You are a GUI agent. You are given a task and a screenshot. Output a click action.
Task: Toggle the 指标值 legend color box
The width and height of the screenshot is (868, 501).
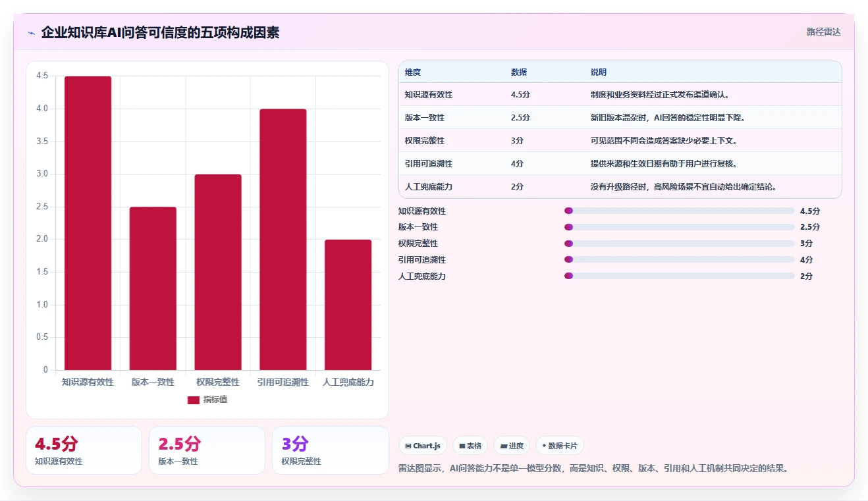194,400
